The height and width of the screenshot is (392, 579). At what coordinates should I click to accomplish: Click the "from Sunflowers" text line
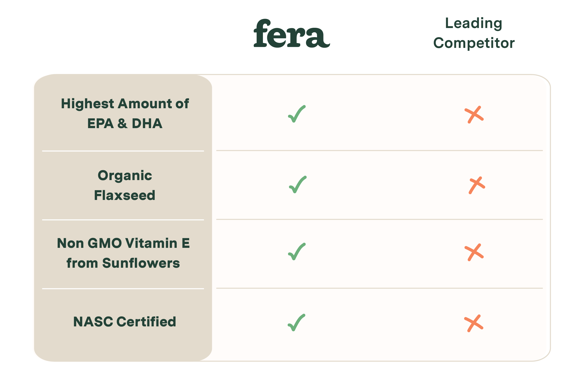tap(123, 263)
